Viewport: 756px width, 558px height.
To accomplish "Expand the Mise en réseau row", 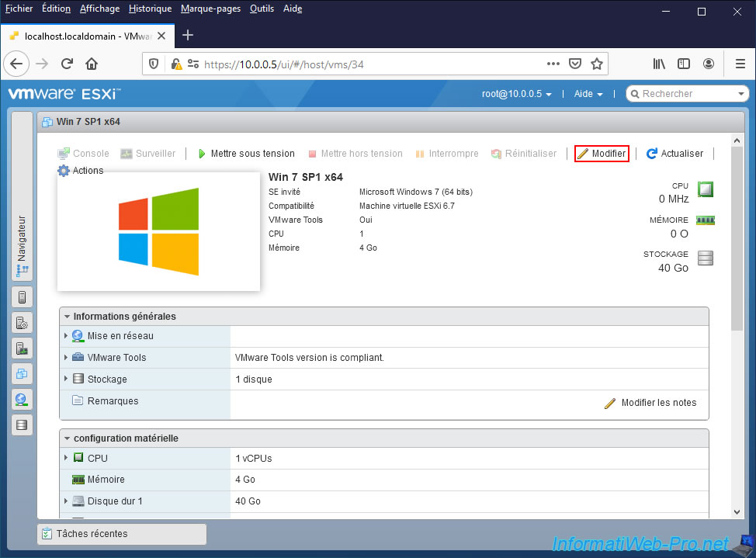I will (x=66, y=336).
